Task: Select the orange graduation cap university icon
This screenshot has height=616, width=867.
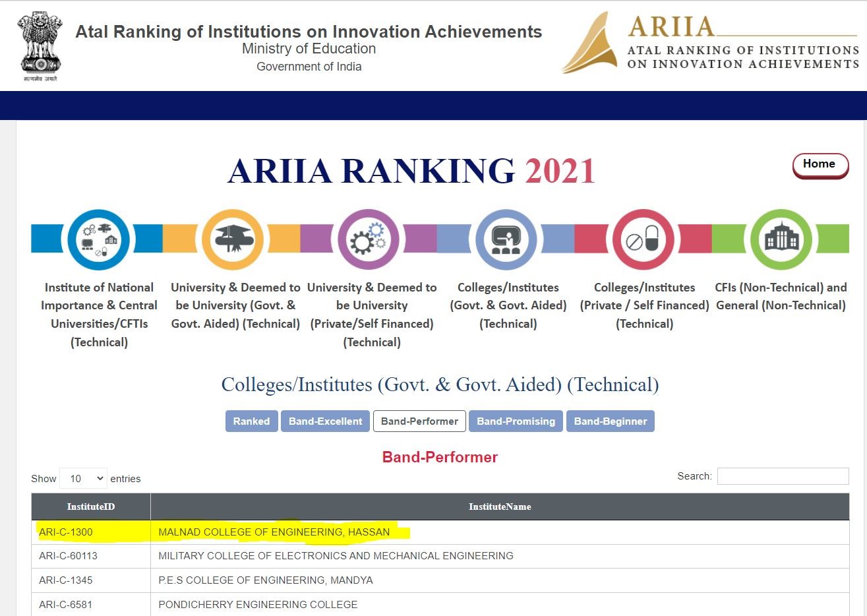Action: click(x=233, y=239)
